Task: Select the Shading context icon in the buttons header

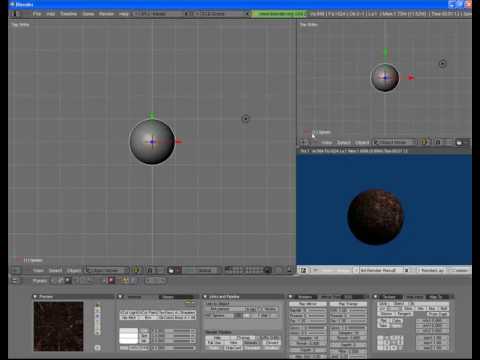Action: [x=68, y=281]
